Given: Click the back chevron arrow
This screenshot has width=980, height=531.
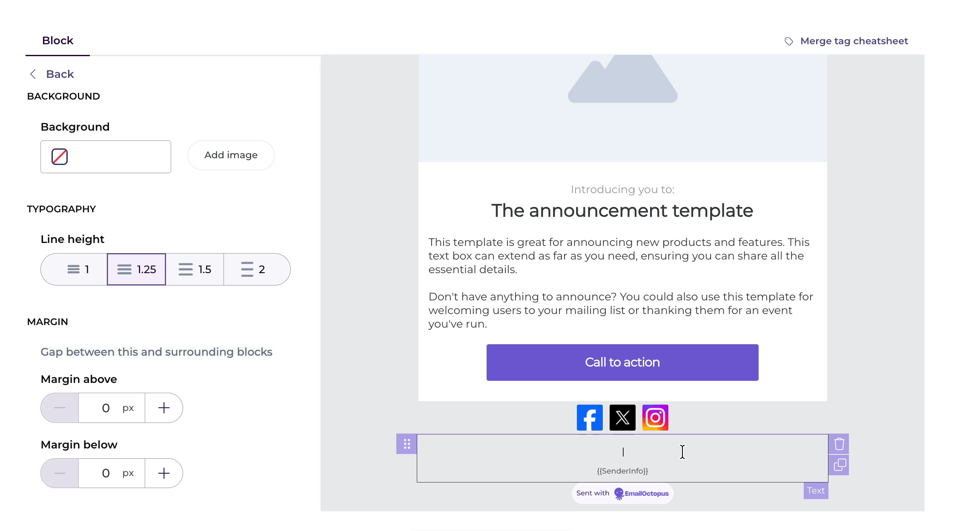Looking at the screenshot, I should [x=33, y=74].
